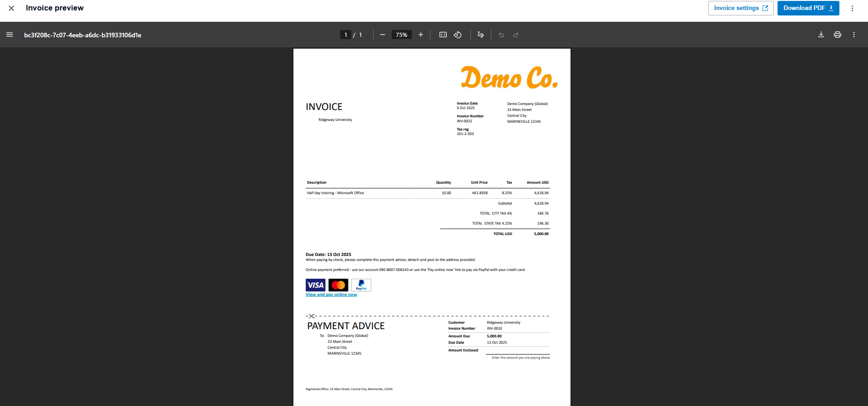Click the quantity value 10.00

(x=446, y=193)
